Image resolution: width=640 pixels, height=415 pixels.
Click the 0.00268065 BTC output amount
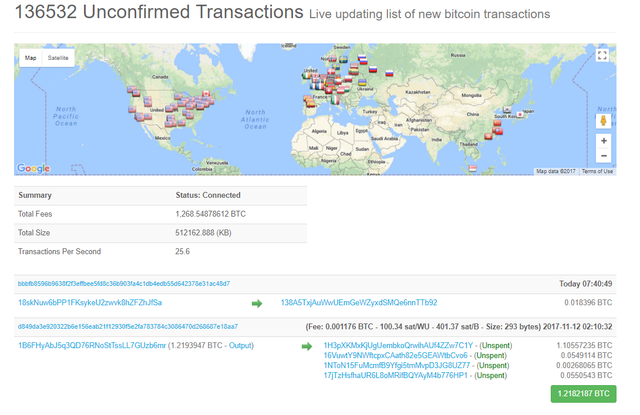584,365
